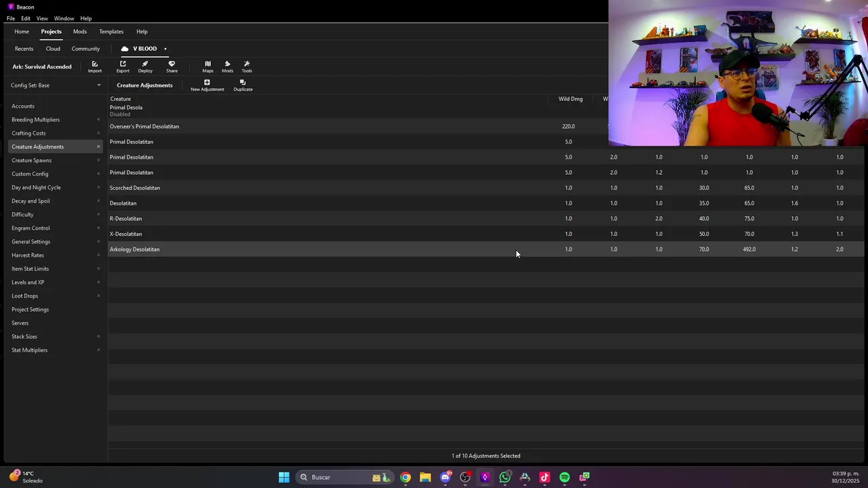
Task: Open the Window menu
Action: [64, 18]
